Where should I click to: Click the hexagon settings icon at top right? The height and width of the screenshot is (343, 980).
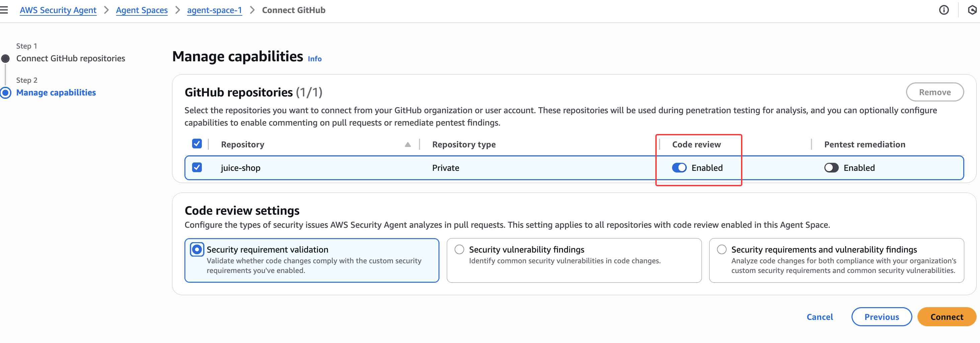pos(972,10)
